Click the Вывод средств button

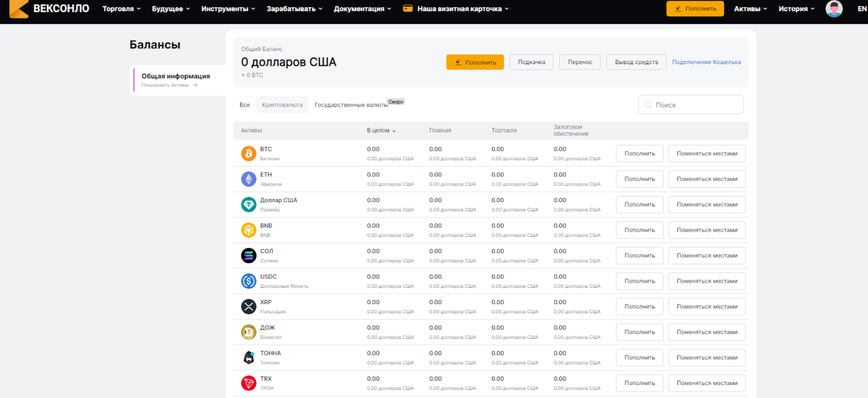636,62
